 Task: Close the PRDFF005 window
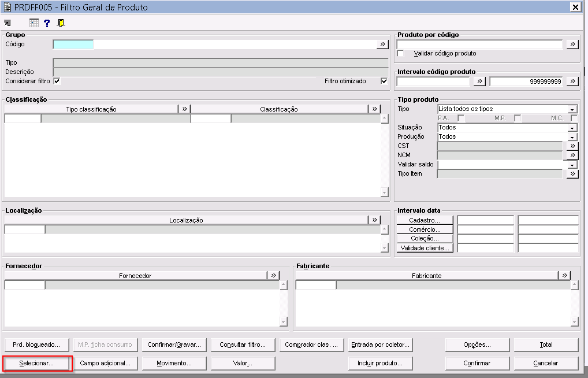pyautogui.click(x=576, y=7)
